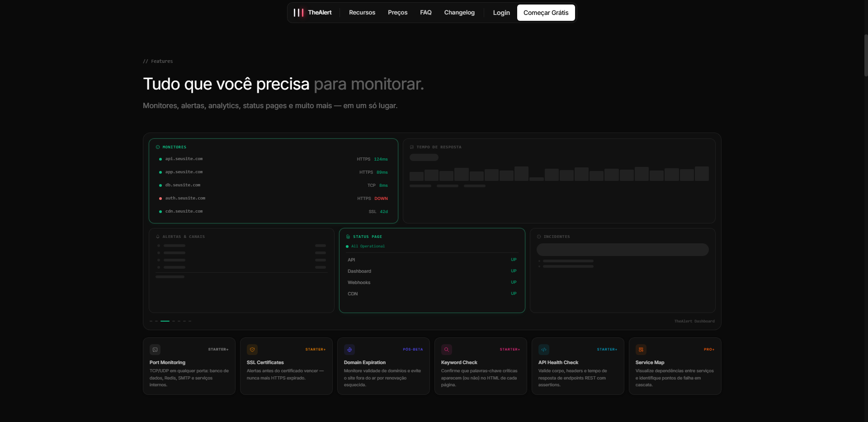
Task: Select the api.seusite.com monitor row
Action: (274, 159)
